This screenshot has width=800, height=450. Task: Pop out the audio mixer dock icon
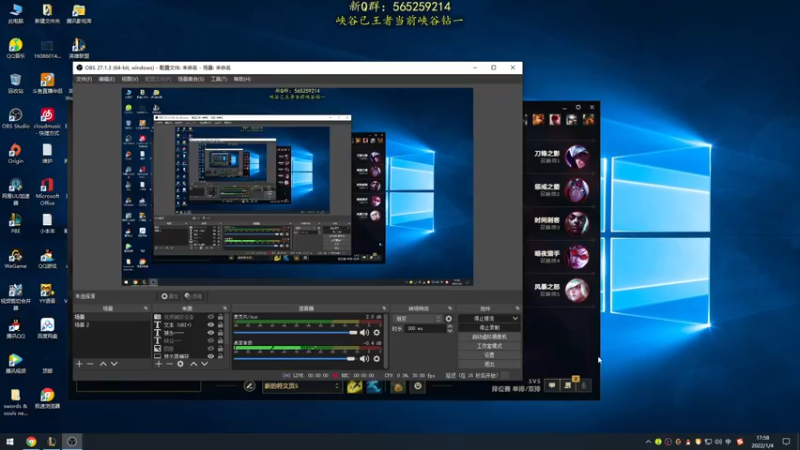(384, 309)
